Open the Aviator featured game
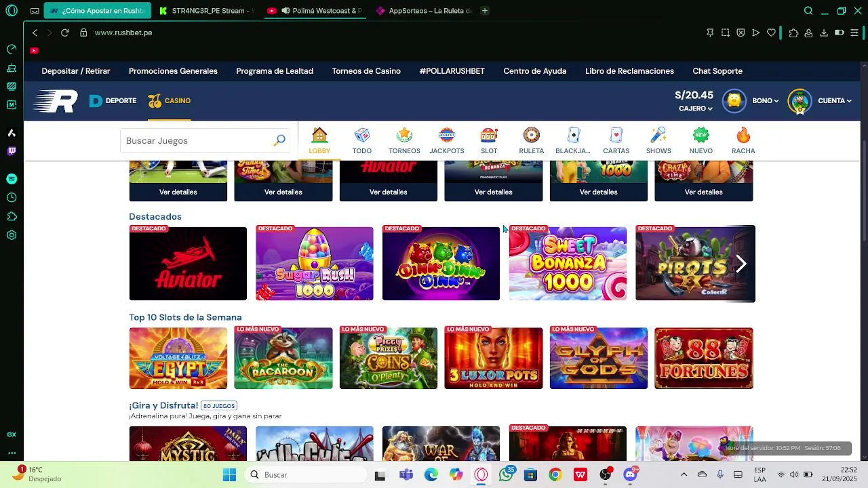The width and height of the screenshot is (868, 488). coord(188,264)
